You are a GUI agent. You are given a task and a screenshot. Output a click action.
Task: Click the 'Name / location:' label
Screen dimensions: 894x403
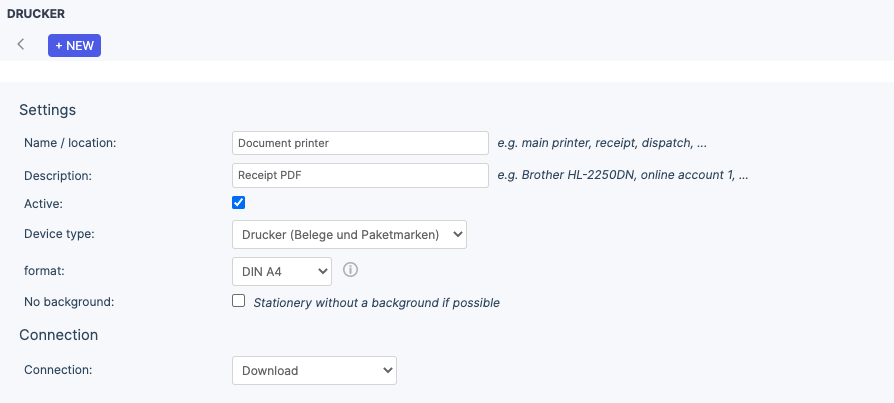[70, 144]
